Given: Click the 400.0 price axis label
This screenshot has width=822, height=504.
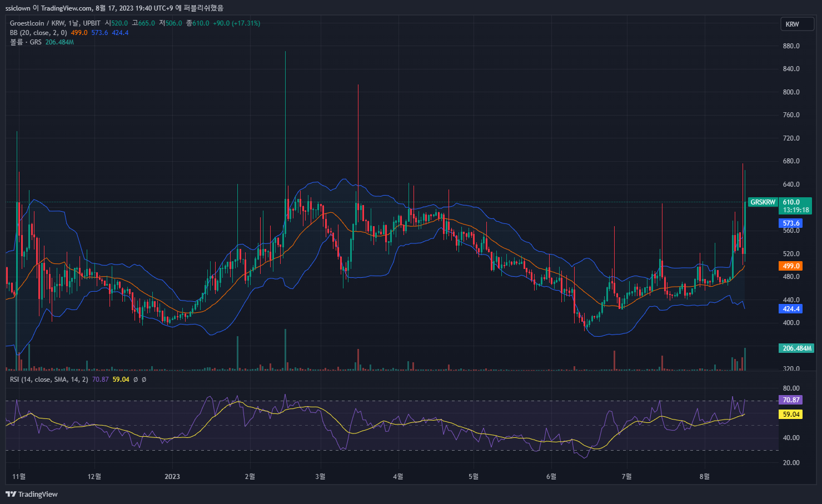Looking at the screenshot, I should (x=791, y=323).
